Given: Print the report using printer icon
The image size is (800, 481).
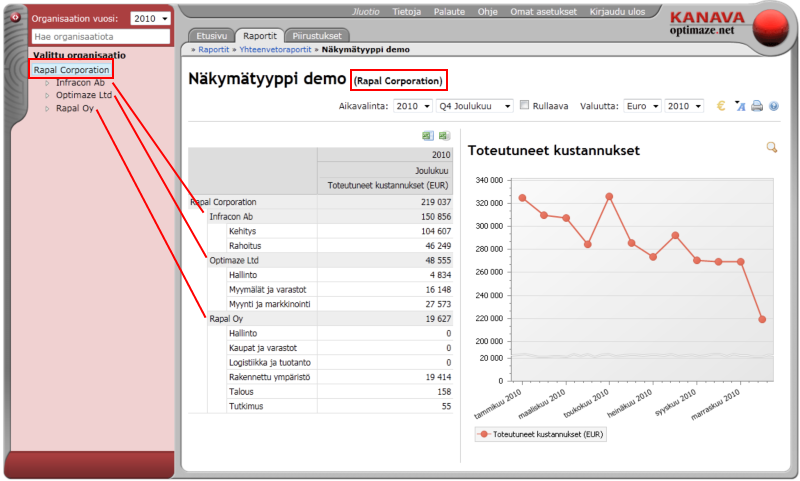Looking at the screenshot, I should click(757, 106).
